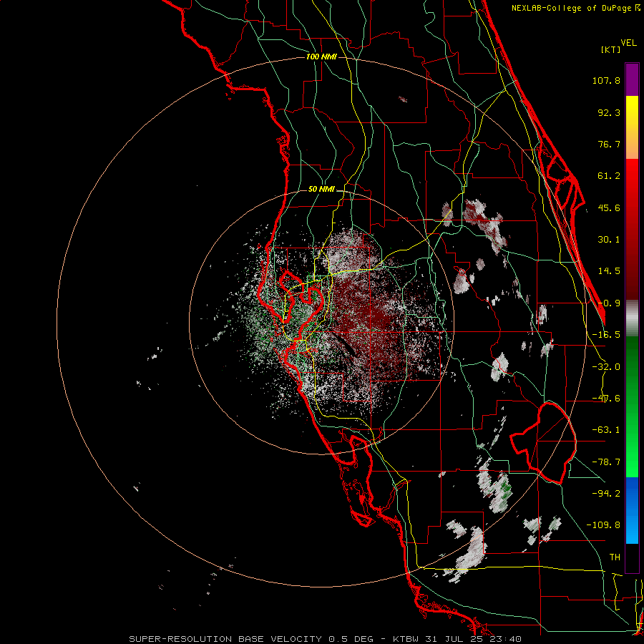Click the 76.7 scale value
644x644 pixels.
[609, 144]
